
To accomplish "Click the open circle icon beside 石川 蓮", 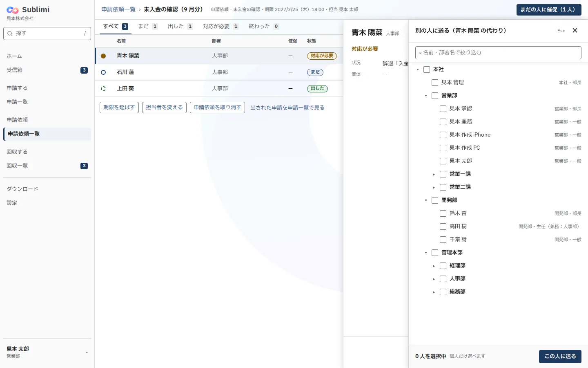I will coord(103,72).
